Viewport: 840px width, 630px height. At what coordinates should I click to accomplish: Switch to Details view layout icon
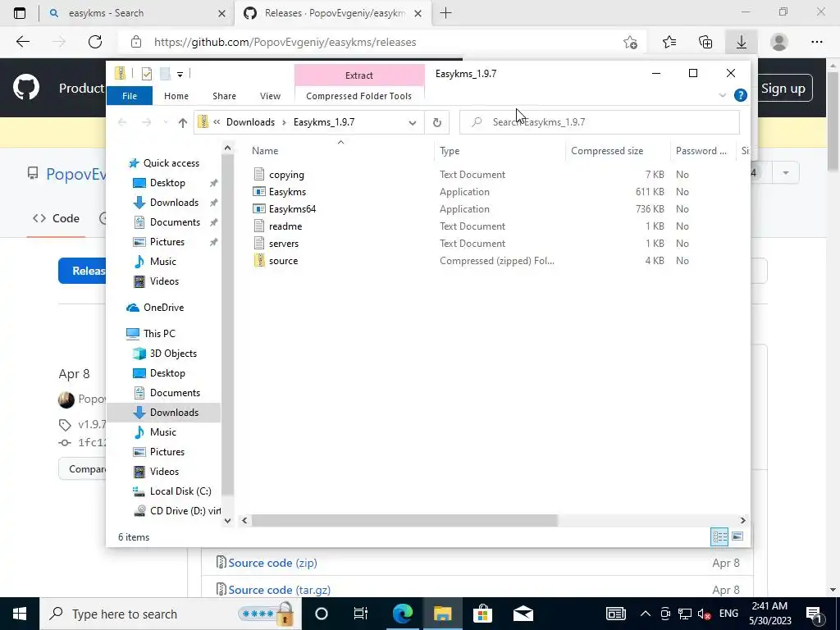(x=719, y=536)
